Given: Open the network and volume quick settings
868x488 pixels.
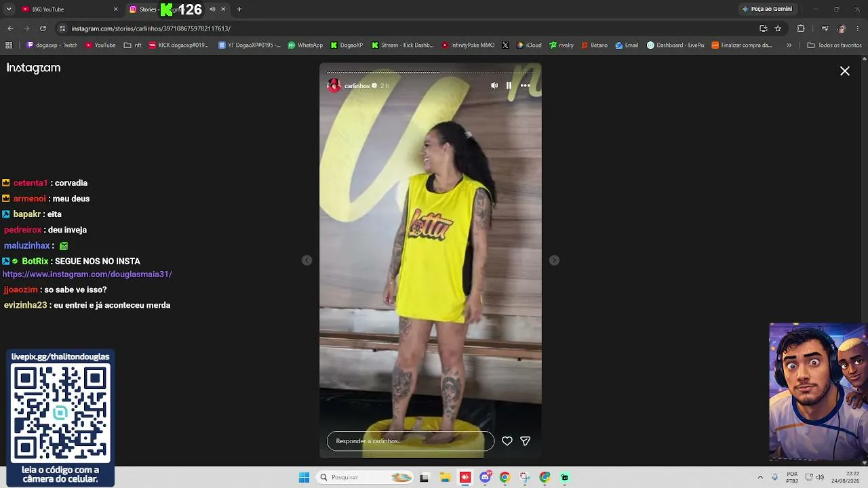Looking at the screenshot, I should (814, 477).
